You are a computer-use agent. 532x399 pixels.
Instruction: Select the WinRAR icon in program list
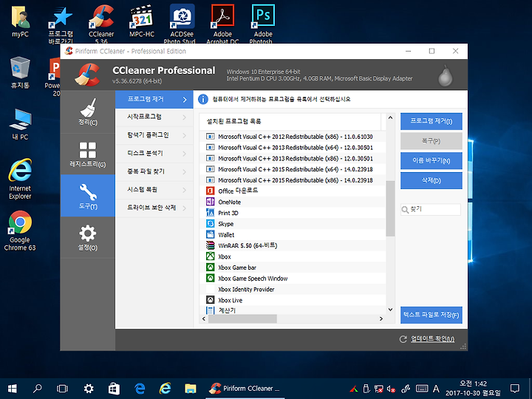pyautogui.click(x=211, y=245)
